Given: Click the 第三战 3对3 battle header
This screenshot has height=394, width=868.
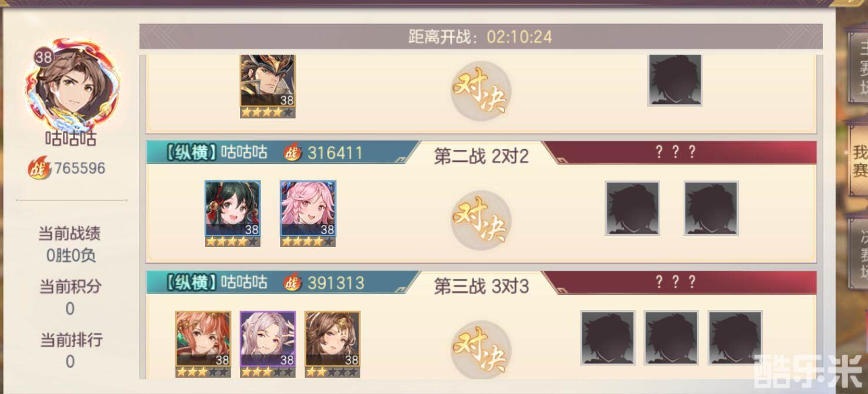Looking at the screenshot, I should pos(481,286).
